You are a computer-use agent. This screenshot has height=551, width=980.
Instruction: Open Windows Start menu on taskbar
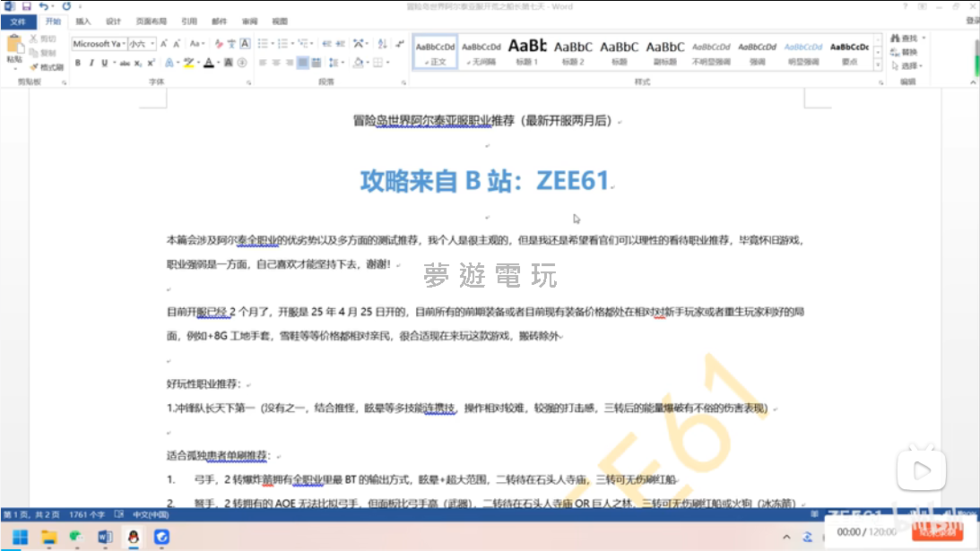pyautogui.click(x=20, y=537)
